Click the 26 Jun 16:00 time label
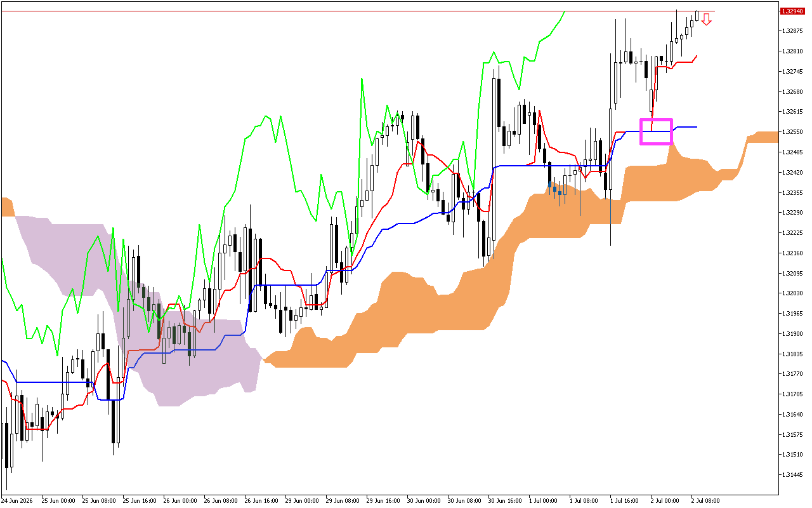 tap(261, 500)
